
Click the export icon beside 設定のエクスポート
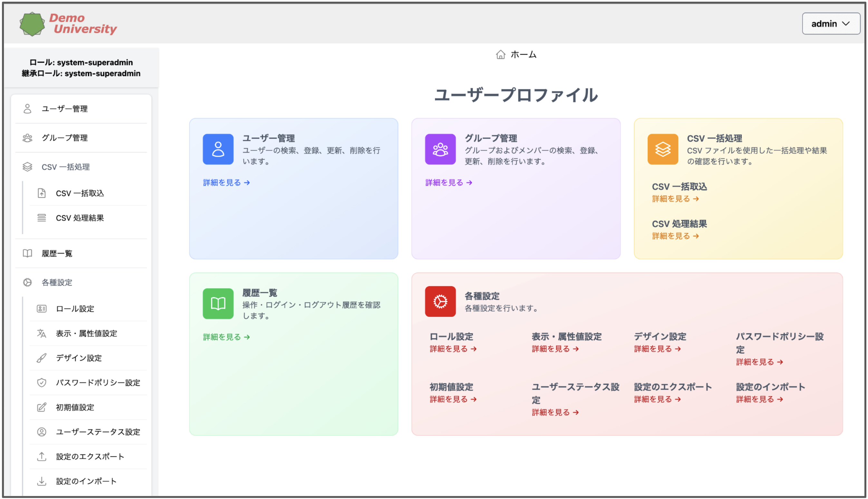pyautogui.click(x=42, y=456)
